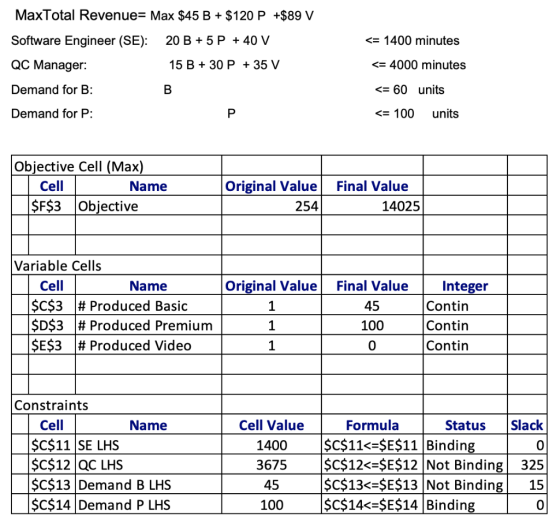Click the Software Engineer (SE) constraint label
Image resolution: width=560 pixels, height=527 pixels.
(x=79, y=41)
